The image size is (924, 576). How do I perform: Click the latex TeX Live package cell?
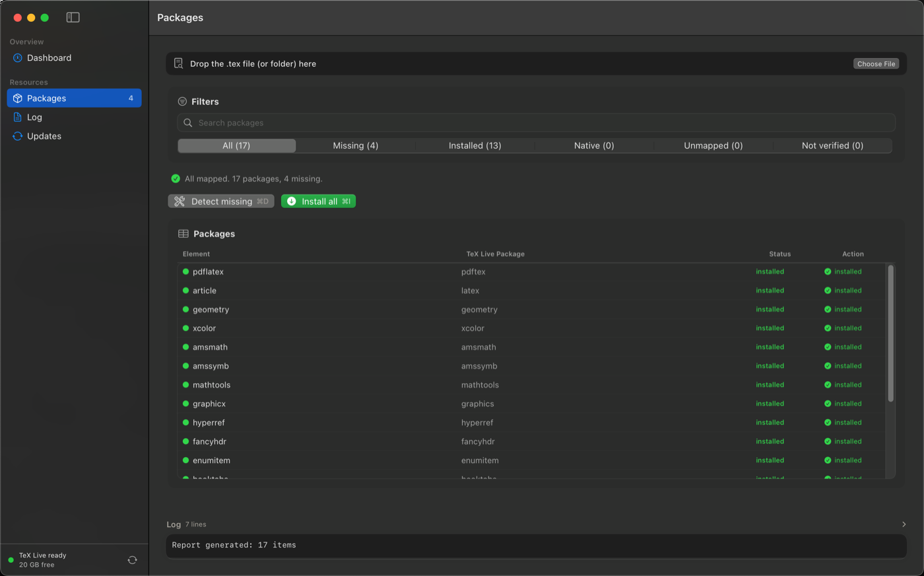[470, 291]
